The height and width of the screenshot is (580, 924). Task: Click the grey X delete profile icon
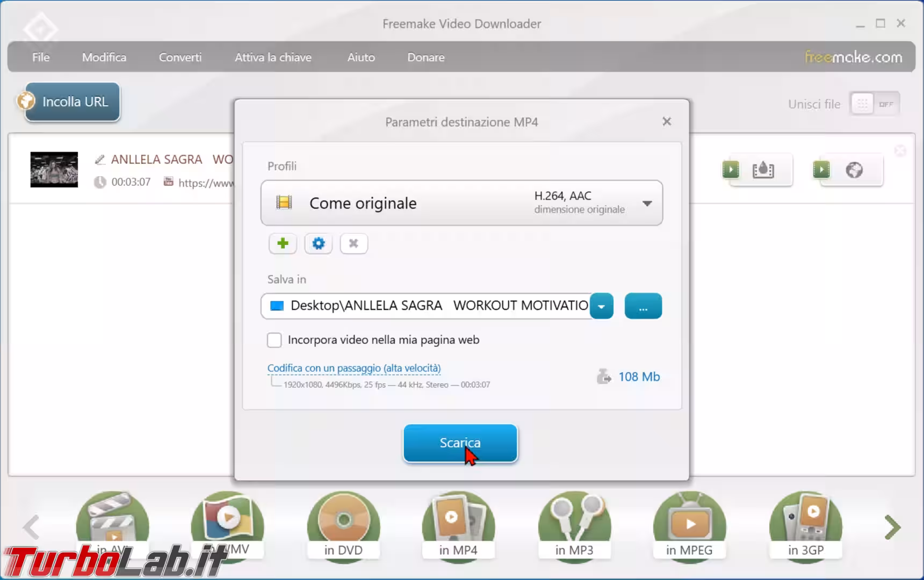pos(353,243)
